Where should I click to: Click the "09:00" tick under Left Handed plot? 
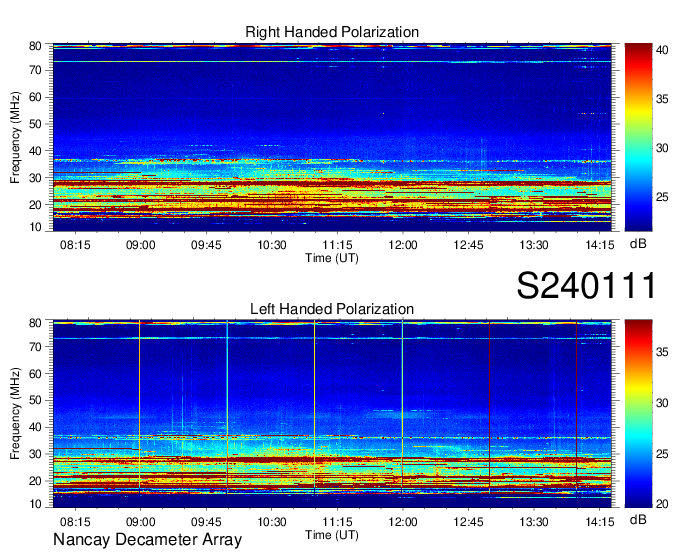(x=141, y=522)
